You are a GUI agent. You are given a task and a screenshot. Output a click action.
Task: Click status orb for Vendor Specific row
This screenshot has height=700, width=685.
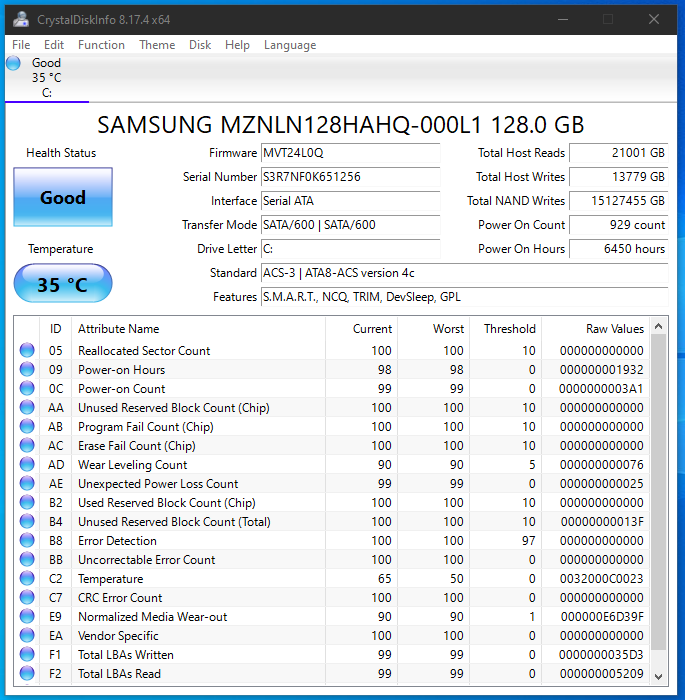pos(27,635)
